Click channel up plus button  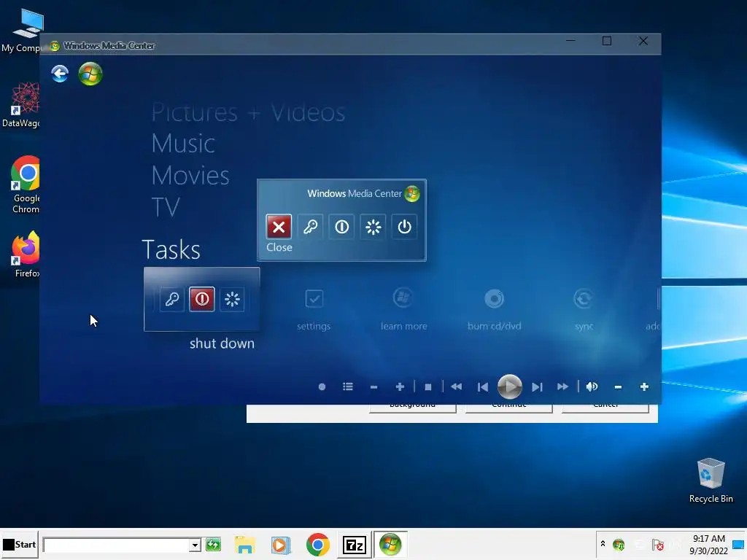coord(400,387)
